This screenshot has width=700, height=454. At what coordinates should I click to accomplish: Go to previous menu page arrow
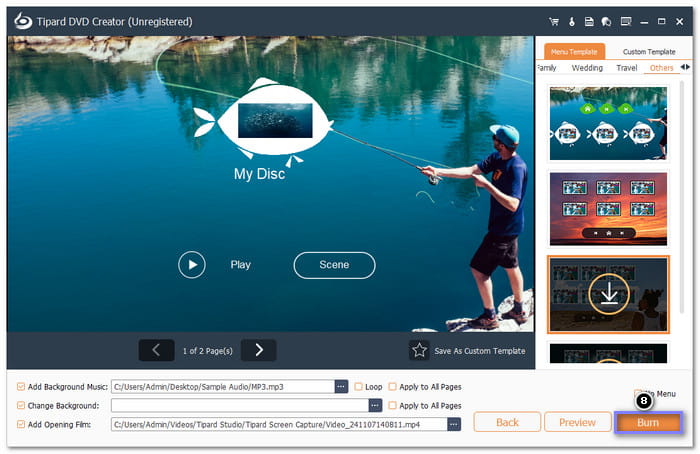tap(156, 350)
